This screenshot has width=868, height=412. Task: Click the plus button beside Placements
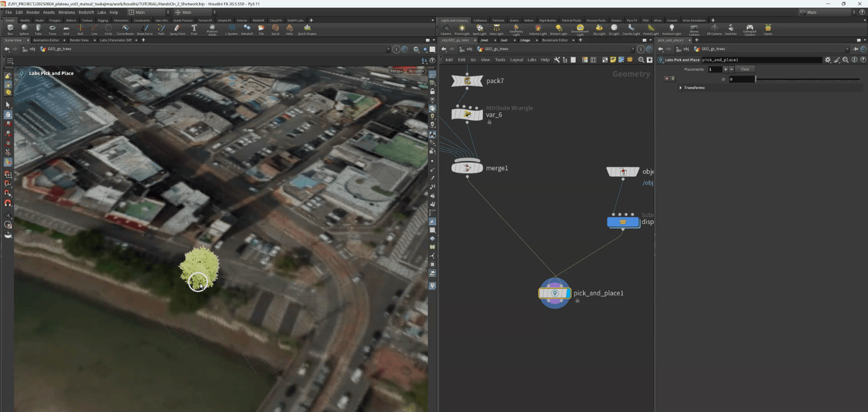(x=725, y=69)
